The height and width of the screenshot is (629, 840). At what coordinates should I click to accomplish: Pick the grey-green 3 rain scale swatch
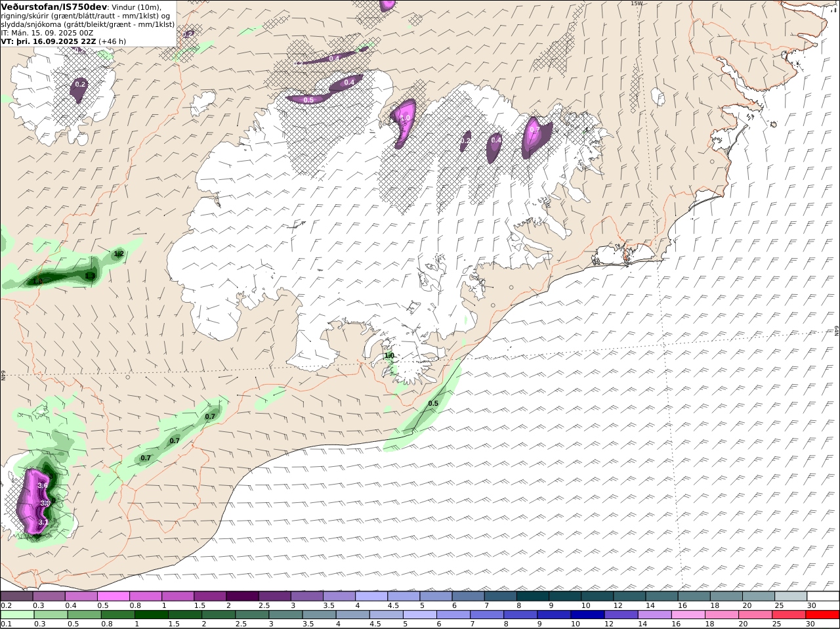tap(285, 615)
